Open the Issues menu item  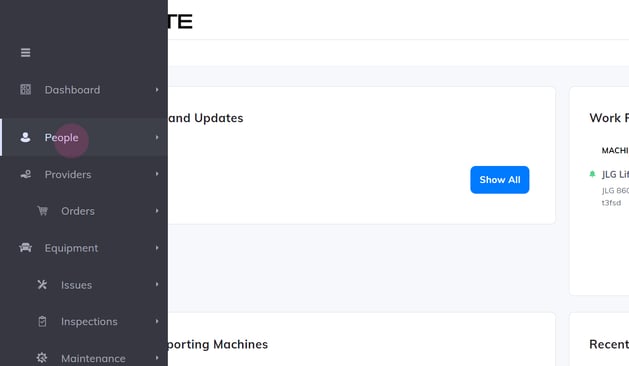[84, 285]
